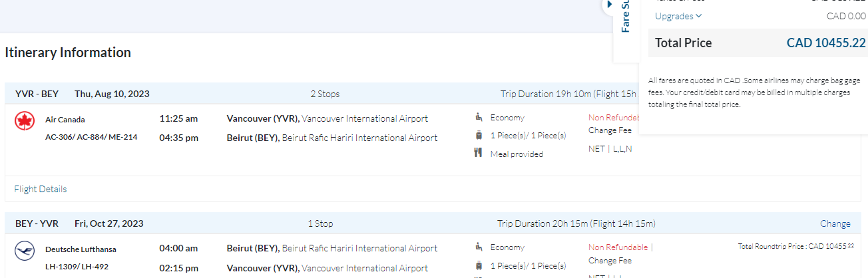Click the baggage icon on Air Canada flight
This screenshot has width=868, height=278.
(x=479, y=136)
